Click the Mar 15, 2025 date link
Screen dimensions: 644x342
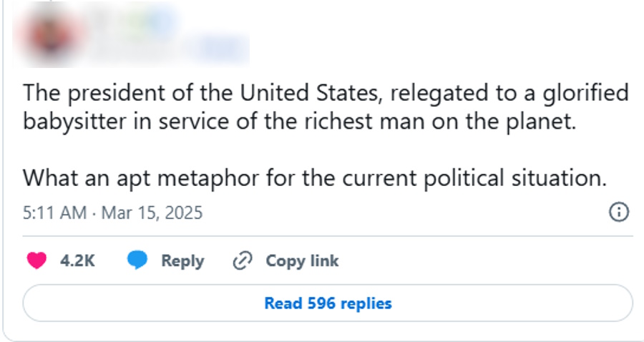coord(152,212)
